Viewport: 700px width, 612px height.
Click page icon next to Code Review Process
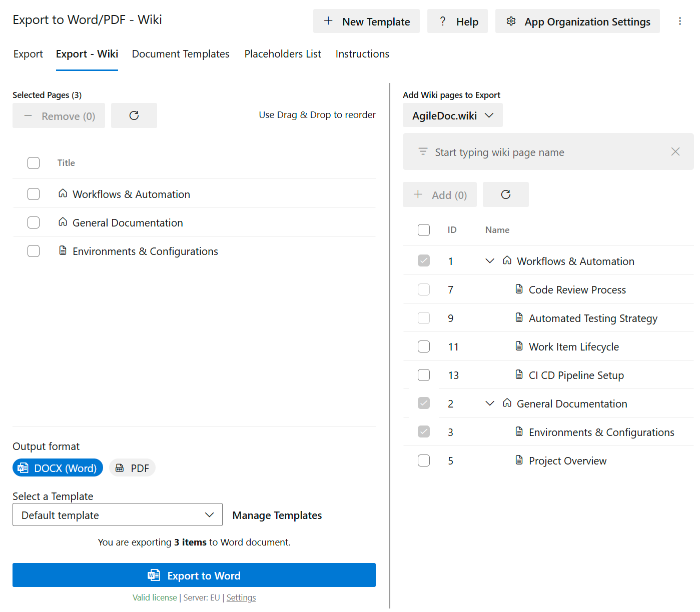pos(519,289)
